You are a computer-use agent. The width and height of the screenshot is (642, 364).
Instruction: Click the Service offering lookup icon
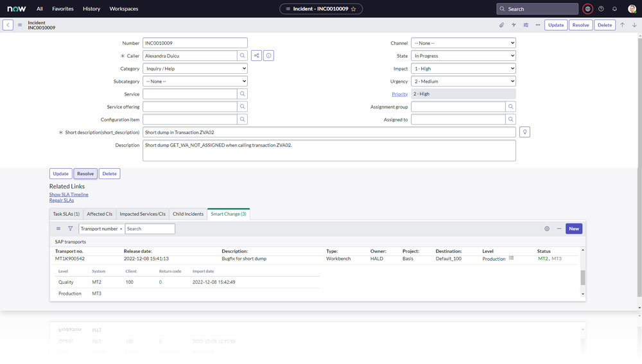tap(243, 107)
